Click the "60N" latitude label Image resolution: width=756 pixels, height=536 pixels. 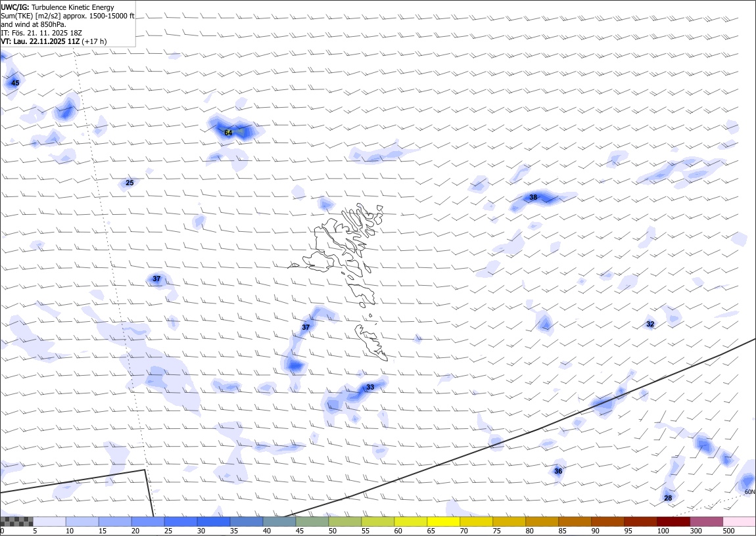749,492
